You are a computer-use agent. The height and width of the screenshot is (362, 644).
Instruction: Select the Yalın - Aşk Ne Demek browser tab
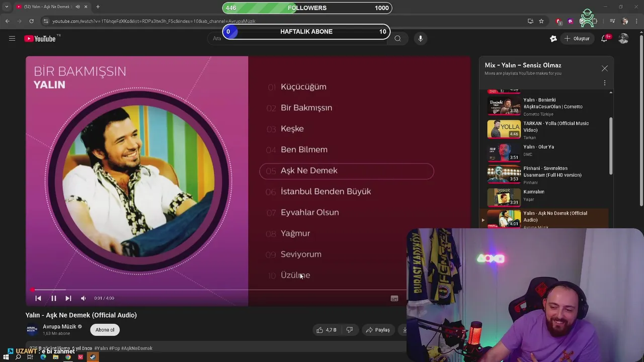coord(52,7)
